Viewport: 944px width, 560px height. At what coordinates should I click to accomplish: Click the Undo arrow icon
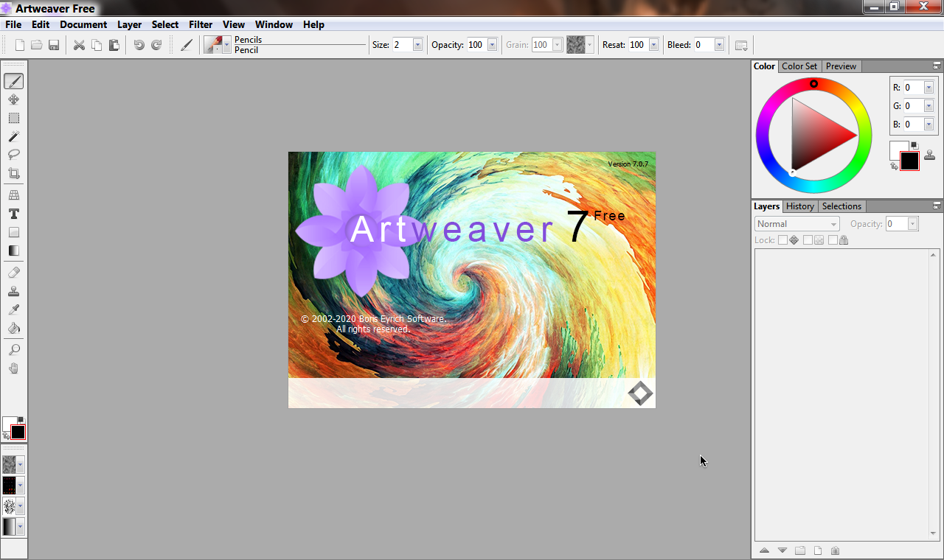tap(139, 45)
